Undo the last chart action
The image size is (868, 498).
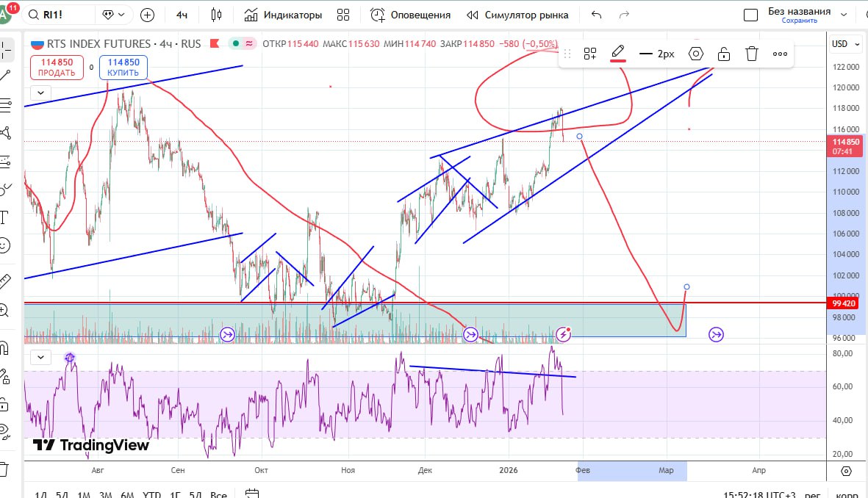(596, 15)
